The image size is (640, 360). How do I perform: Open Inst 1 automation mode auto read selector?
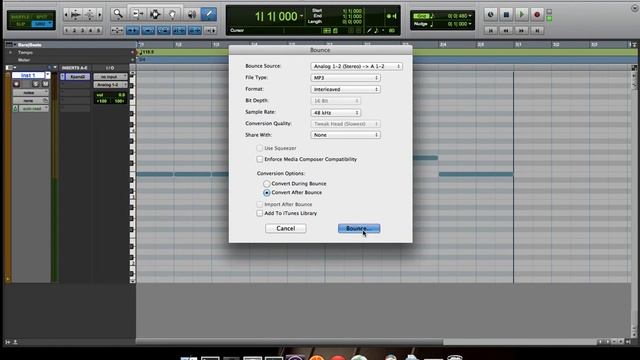[x=33, y=109]
